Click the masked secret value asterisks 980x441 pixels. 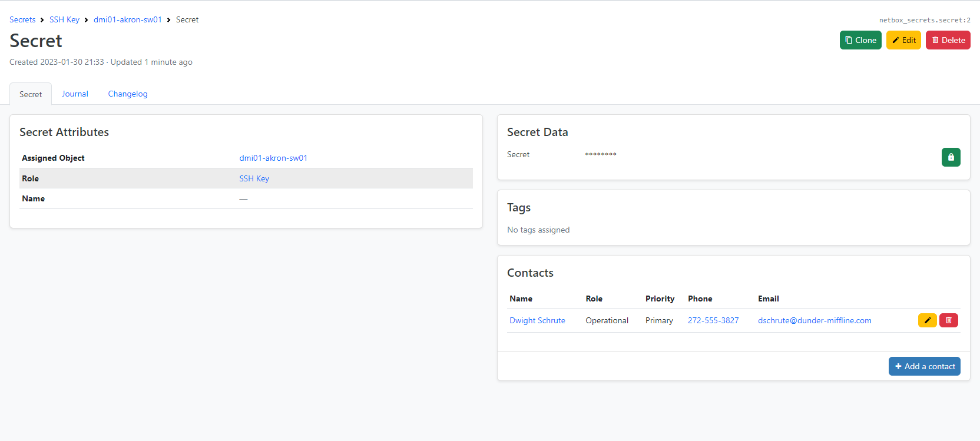(600, 155)
